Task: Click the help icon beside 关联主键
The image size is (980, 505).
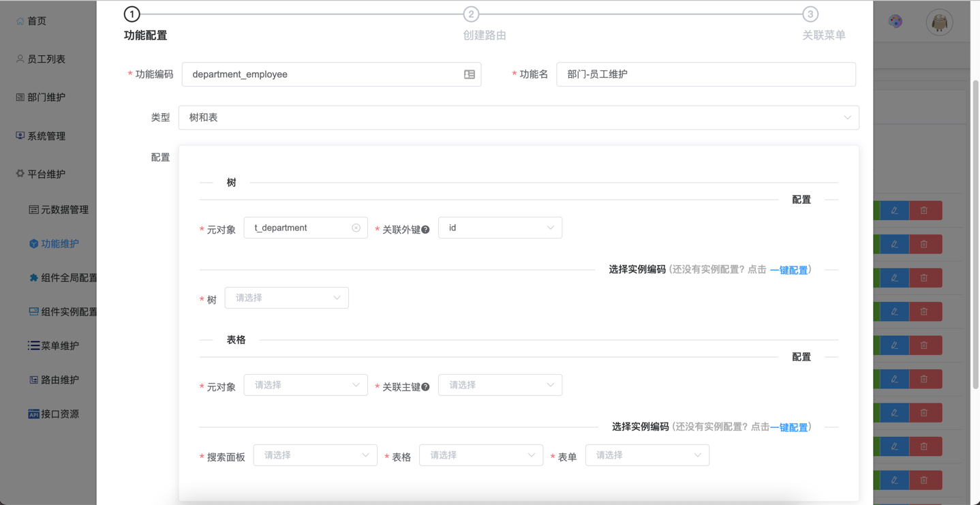Action: [x=425, y=387]
